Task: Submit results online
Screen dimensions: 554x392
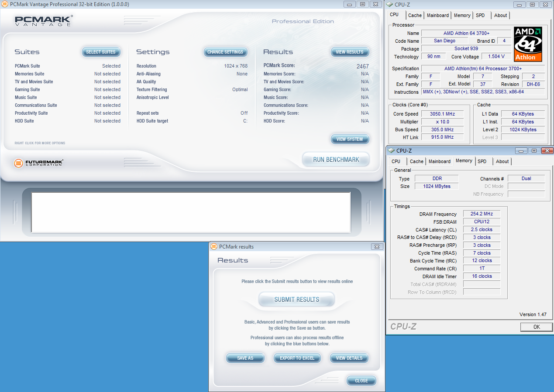Action: 297,300
